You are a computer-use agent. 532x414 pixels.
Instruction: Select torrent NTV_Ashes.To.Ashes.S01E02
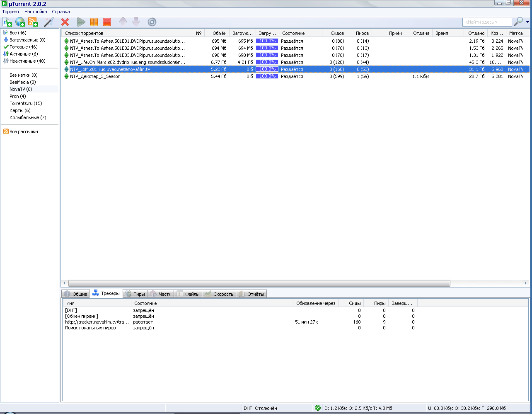point(295,48)
